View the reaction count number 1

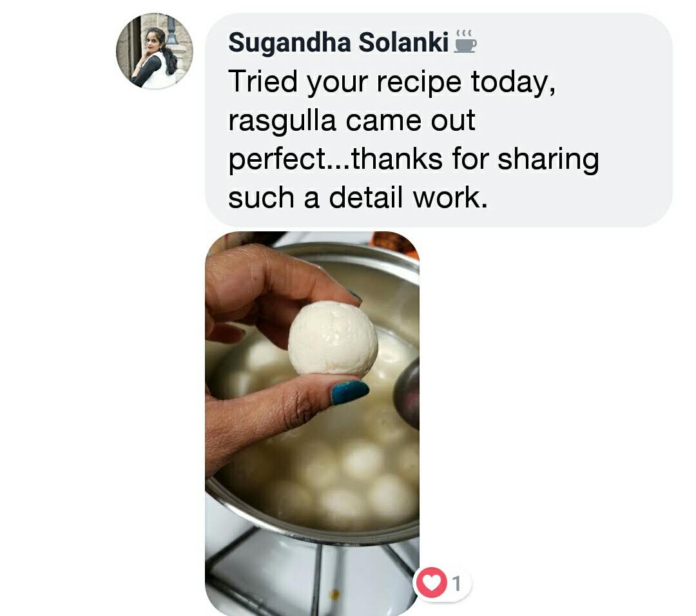coord(457,583)
